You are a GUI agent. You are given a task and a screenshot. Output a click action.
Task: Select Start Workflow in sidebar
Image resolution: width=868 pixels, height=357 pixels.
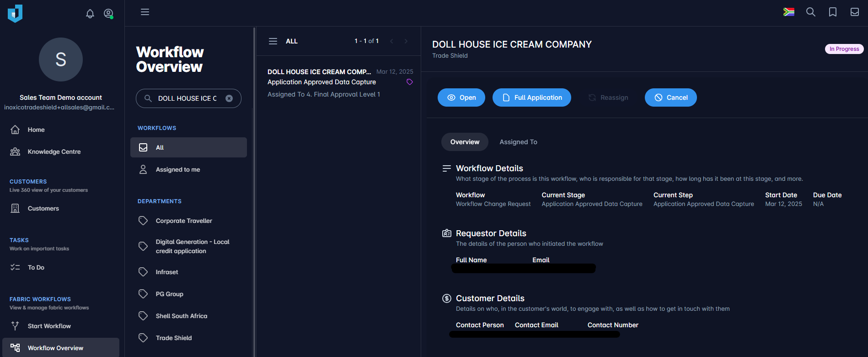point(61,326)
